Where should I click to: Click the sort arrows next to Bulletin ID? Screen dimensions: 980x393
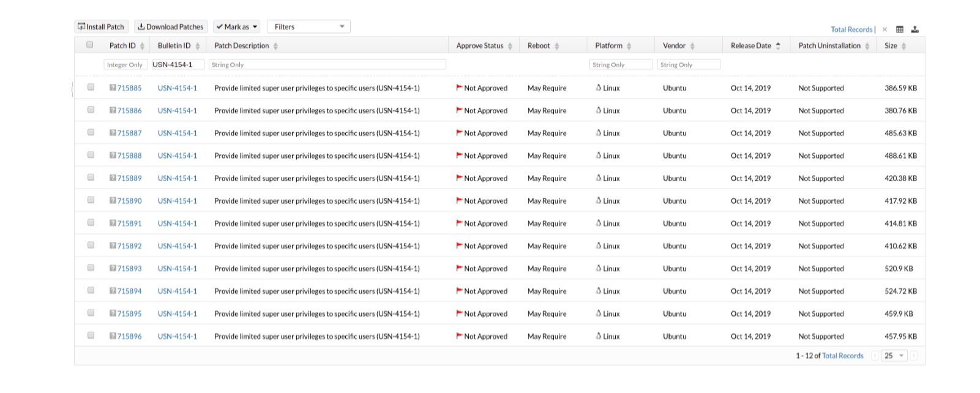pyautogui.click(x=197, y=46)
